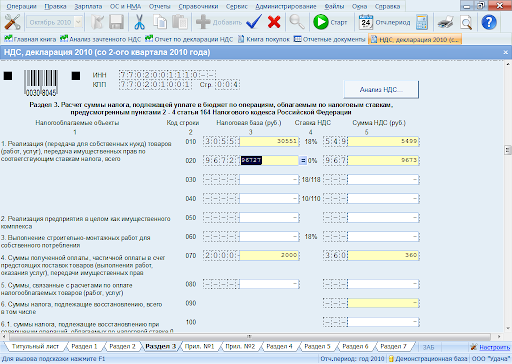Open the blue Help question icon
Viewport: 512px width, 364px height.
pyautogui.click(x=489, y=22)
